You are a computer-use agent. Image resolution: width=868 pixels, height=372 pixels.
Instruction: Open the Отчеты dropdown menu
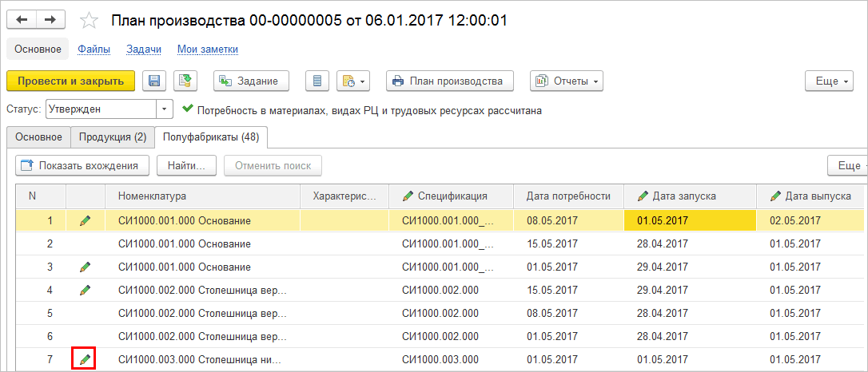[x=567, y=81]
